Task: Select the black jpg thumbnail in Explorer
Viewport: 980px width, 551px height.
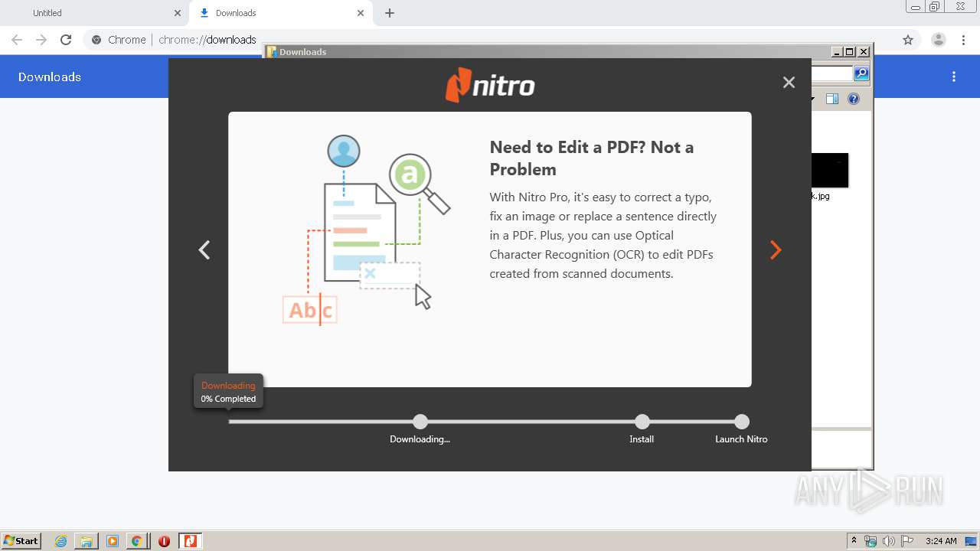Action: tap(829, 170)
